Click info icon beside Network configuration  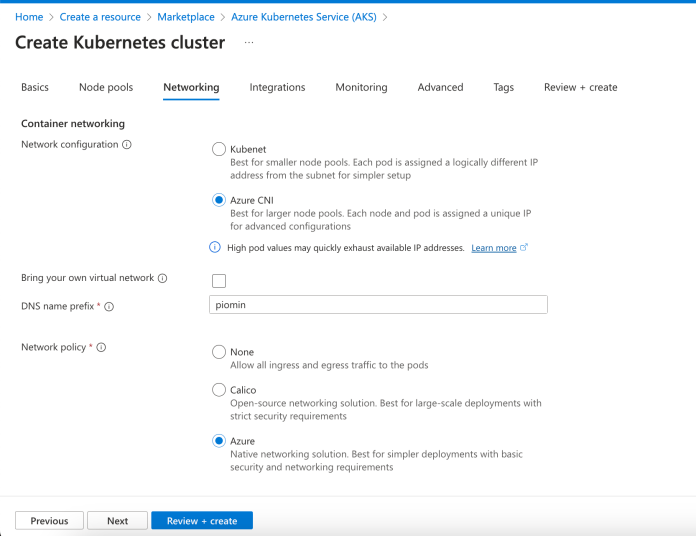pos(127,145)
